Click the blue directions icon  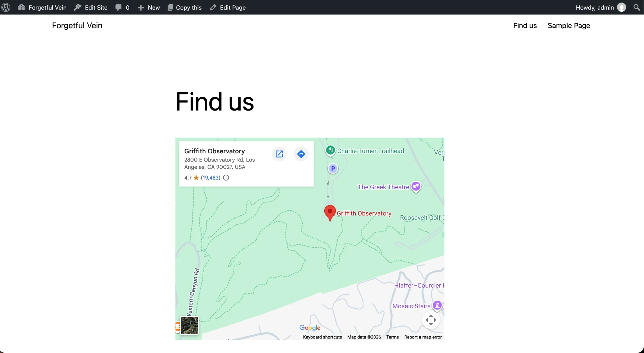[x=301, y=154]
